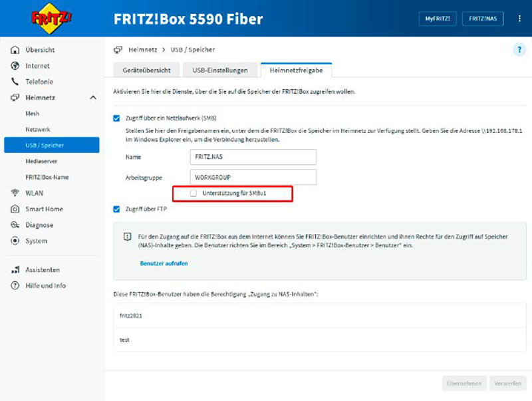Click the System gear icon

click(15, 241)
